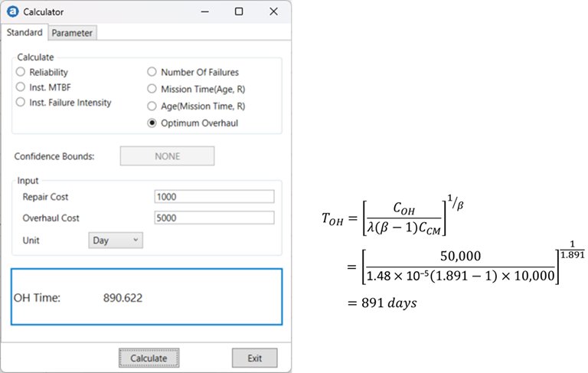
Task: Choose Inst. Failure Intensity option
Action: [21, 102]
